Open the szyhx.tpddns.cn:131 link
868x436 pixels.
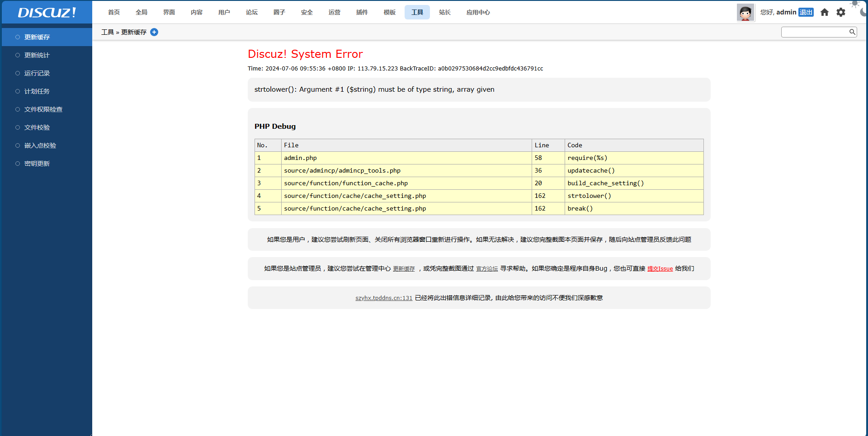tap(384, 298)
